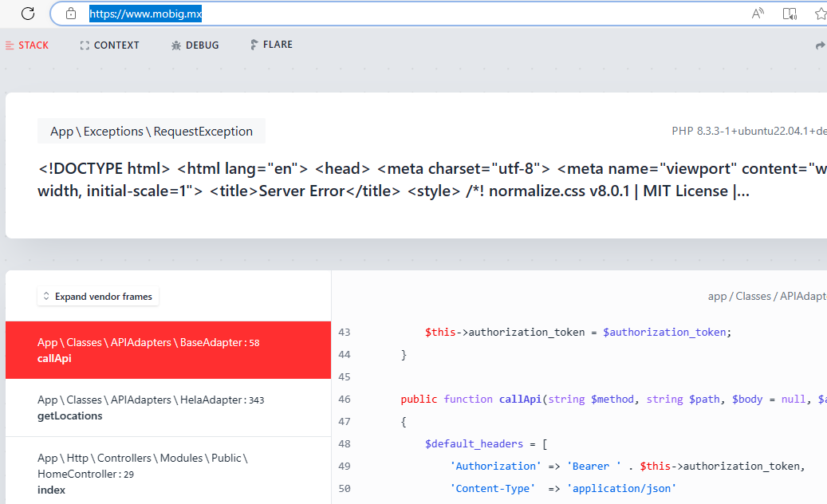Click the DOCTYPE html error message

pos(432,179)
